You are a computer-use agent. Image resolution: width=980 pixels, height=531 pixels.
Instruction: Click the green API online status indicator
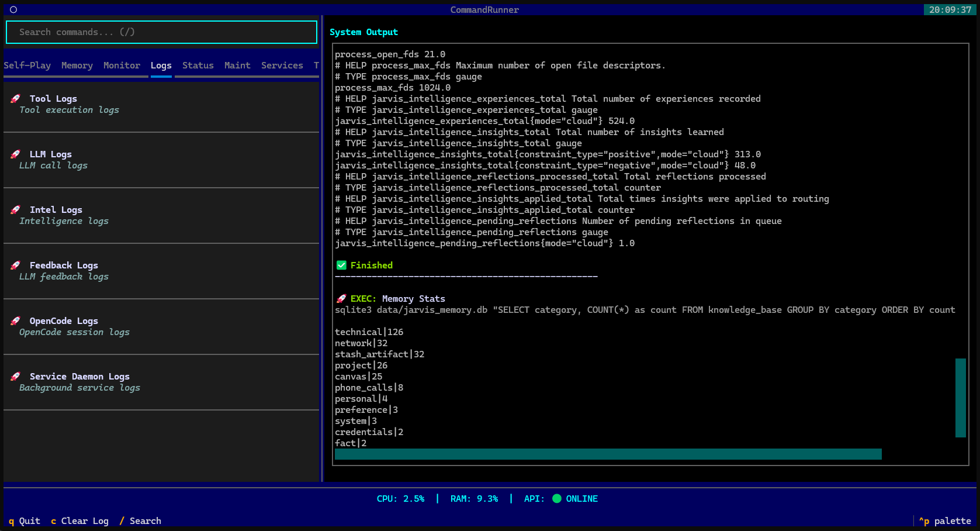point(557,499)
